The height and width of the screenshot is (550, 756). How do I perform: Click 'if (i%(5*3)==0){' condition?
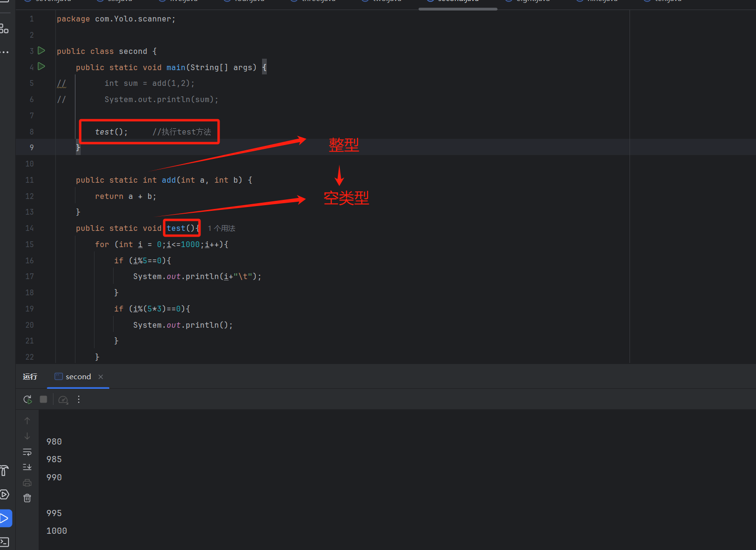coord(152,309)
